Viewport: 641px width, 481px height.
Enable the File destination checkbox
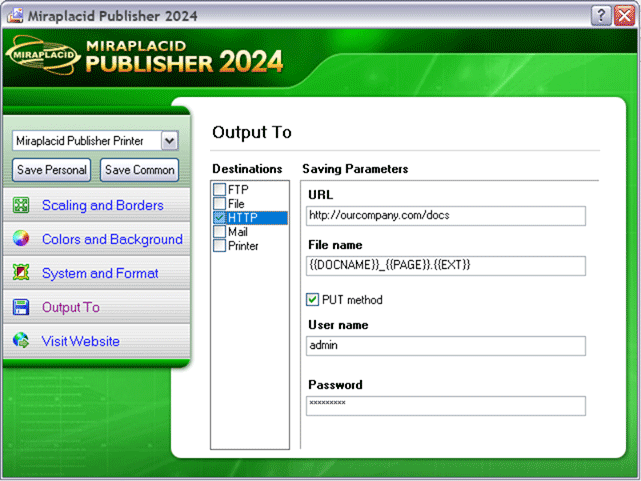tap(219, 204)
